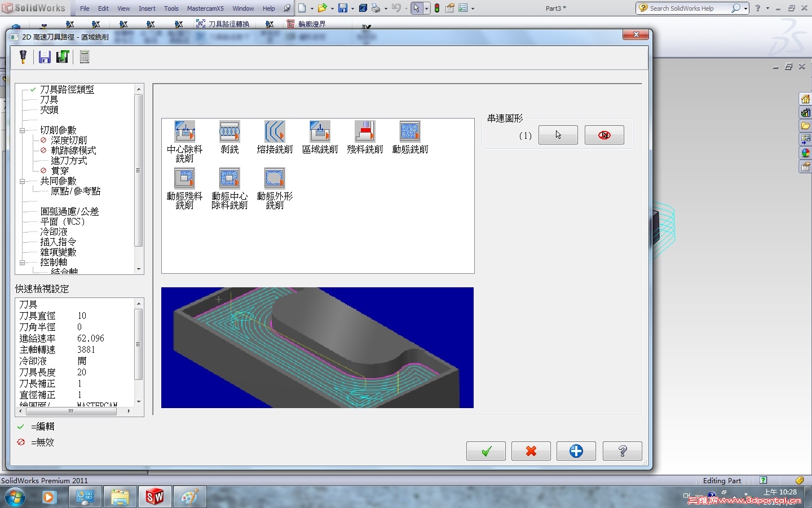Select the 動態殘料銑削 toolpath icon
The height and width of the screenshot is (508, 812).
point(184,178)
